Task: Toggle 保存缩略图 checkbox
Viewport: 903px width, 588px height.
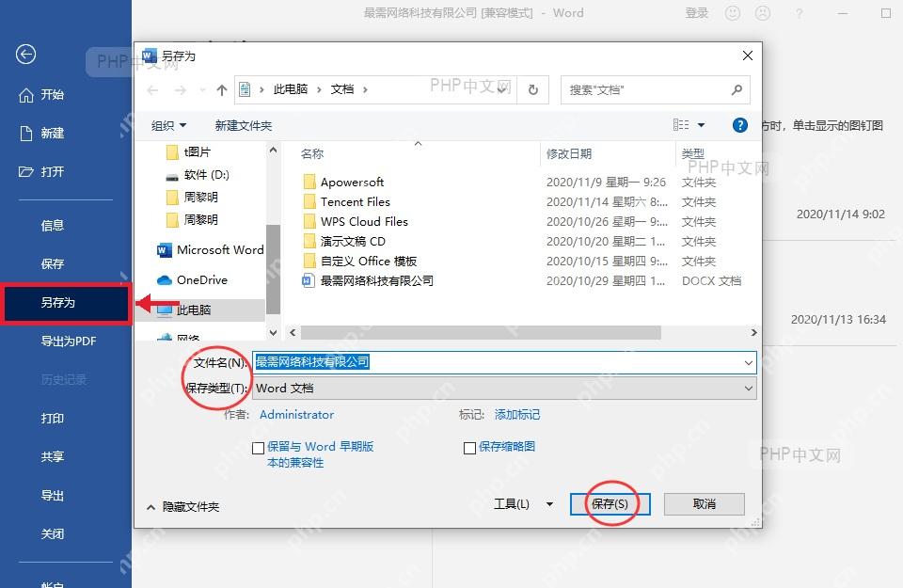Action: point(469,448)
